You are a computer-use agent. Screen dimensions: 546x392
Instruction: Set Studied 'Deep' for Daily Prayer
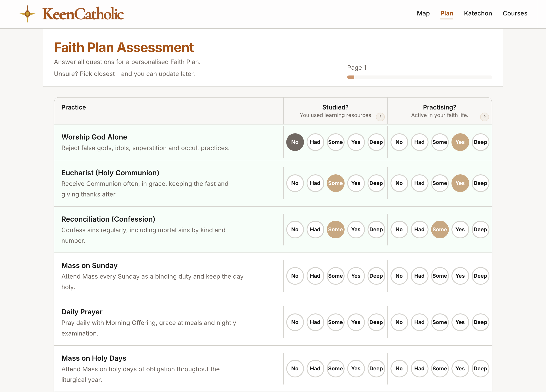click(x=376, y=322)
